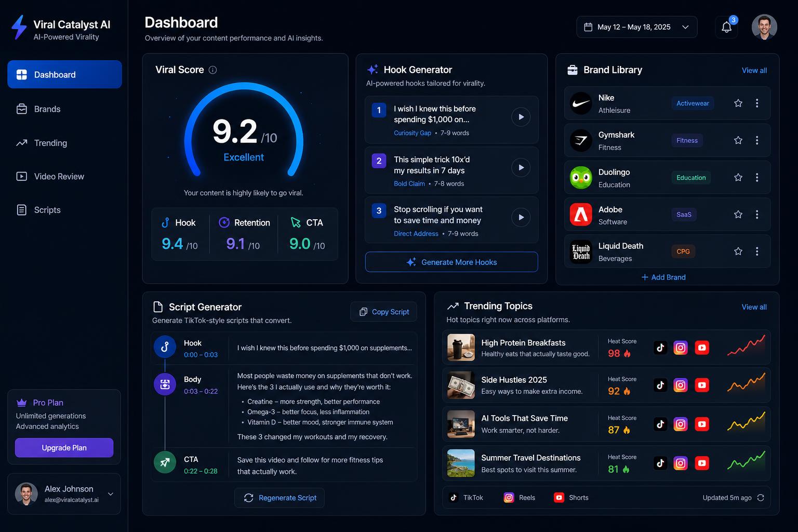The image size is (798, 532).
Task: Open the notifications bell
Action: coord(726,27)
